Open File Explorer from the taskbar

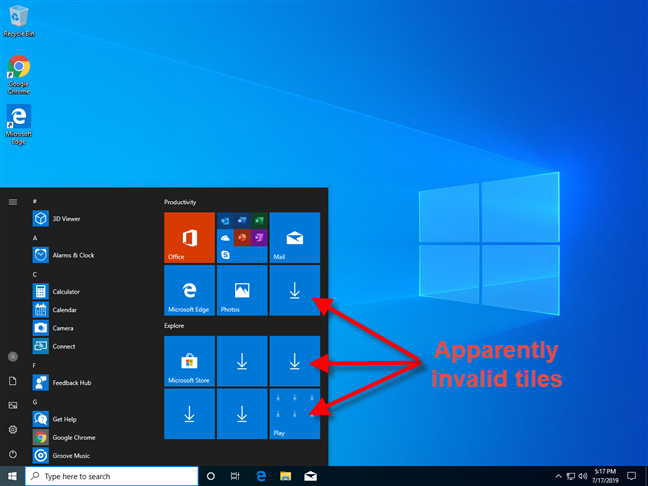(x=286, y=476)
